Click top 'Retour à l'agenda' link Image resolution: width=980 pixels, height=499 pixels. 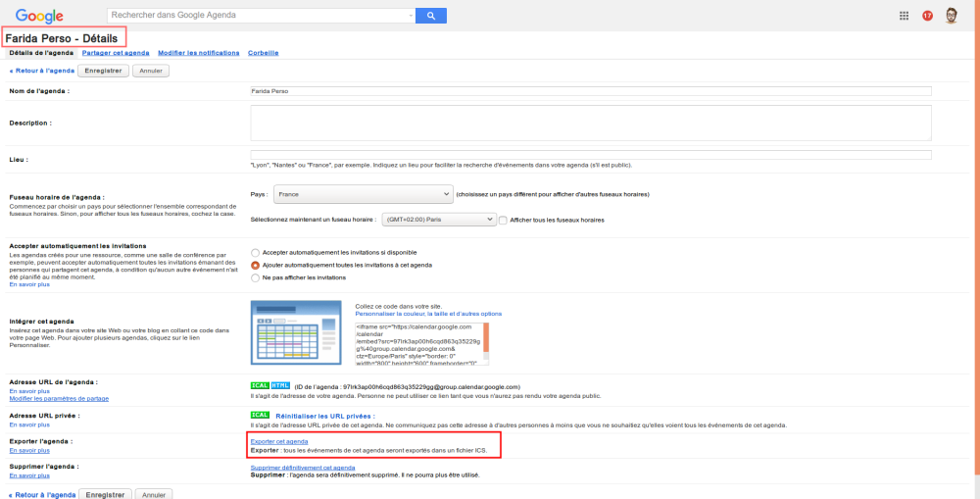[42, 71]
